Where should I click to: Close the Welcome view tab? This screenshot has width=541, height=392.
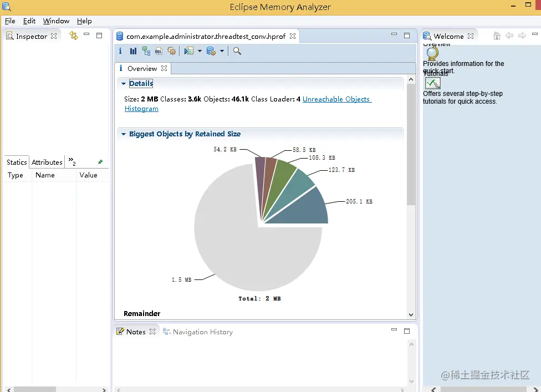(471, 36)
